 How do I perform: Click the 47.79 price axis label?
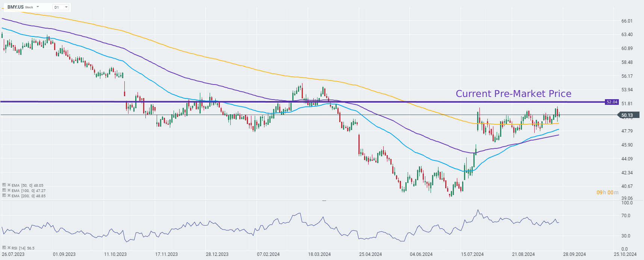(627, 131)
